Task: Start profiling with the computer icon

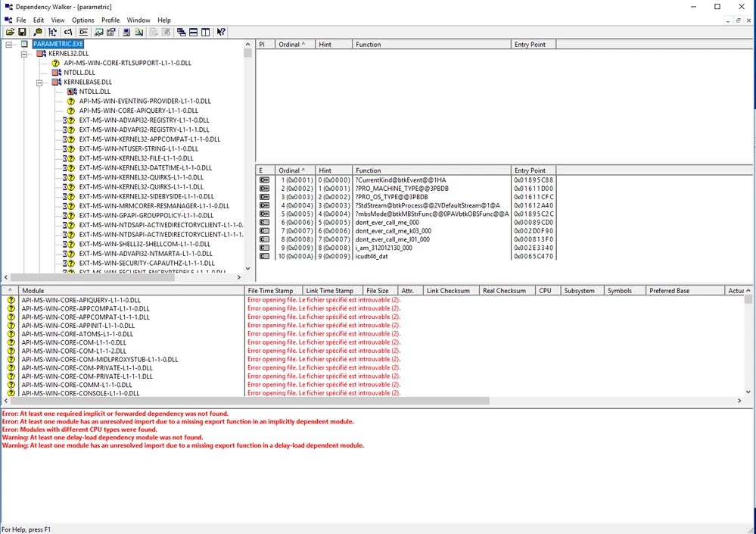Action: (x=126, y=32)
